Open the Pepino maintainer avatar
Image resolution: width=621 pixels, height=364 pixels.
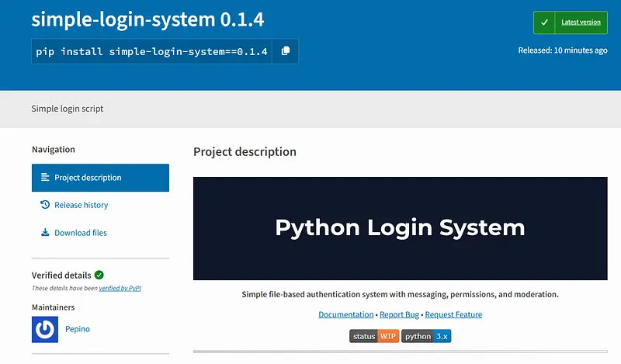45,329
